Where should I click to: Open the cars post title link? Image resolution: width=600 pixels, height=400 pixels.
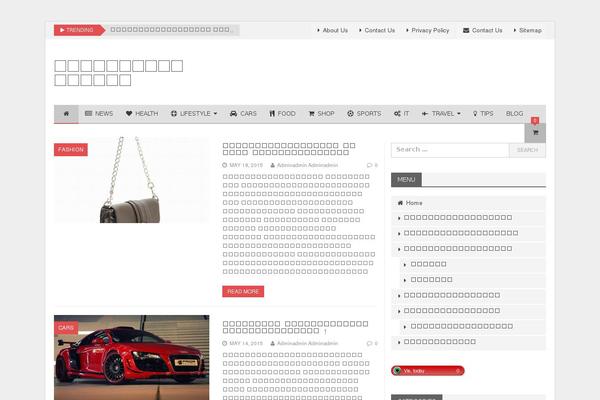pos(295,327)
